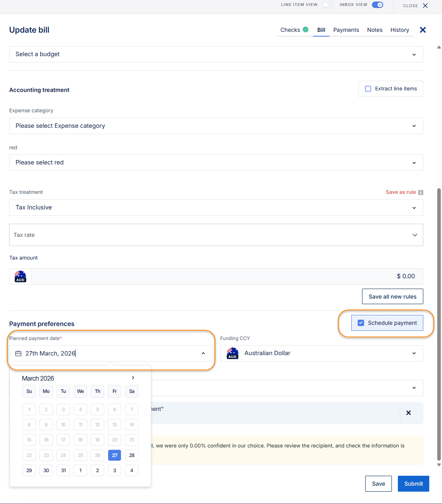Click the Save all new rules button
442x504 pixels.
[x=392, y=297]
